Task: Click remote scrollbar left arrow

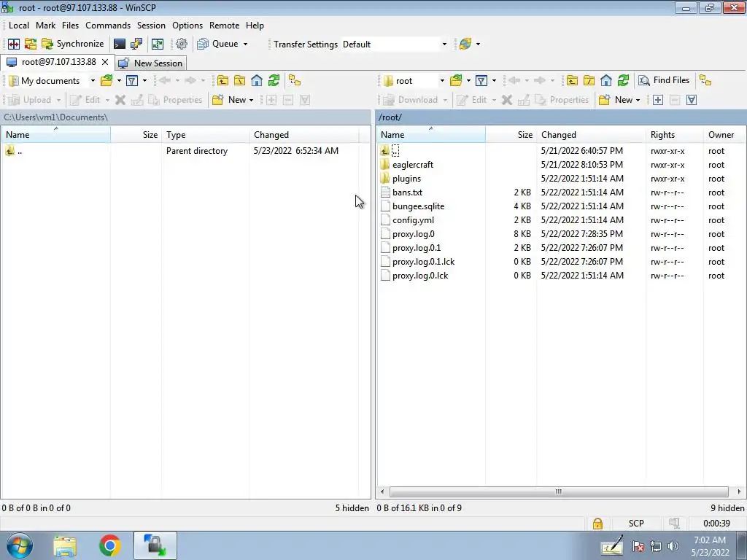Action: [382, 491]
